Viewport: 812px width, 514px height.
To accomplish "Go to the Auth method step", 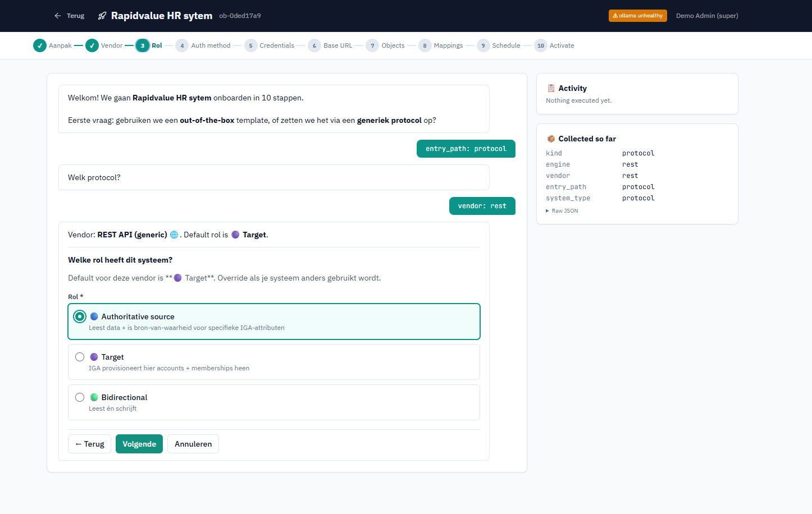I will (211, 45).
